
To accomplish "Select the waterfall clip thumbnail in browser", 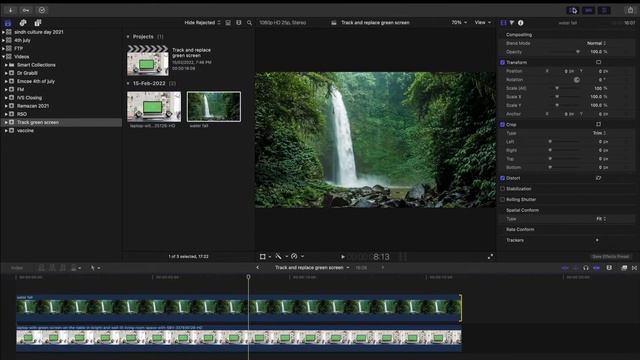I will coord(213,107).
